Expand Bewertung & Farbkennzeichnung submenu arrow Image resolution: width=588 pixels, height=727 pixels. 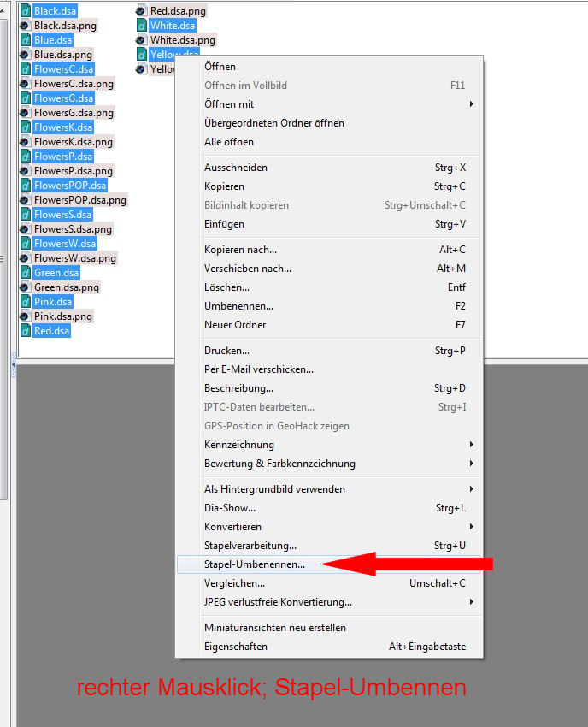(471, 464)
